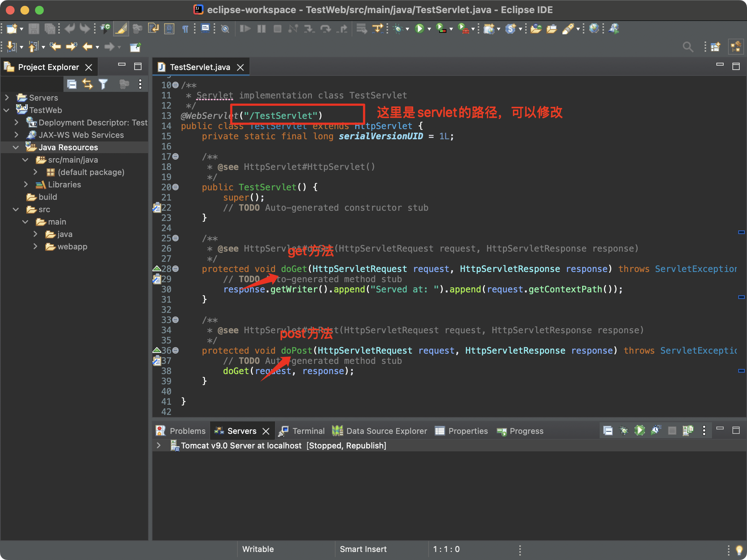Click the Back navigation arrow
The height and width of the screenshot is (560, 747).
[x=88, y=47]
